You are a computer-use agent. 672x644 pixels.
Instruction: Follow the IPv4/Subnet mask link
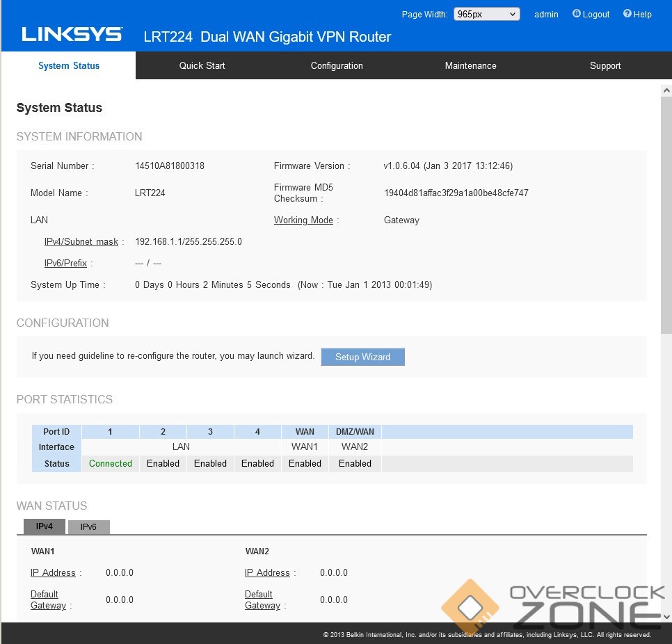[81, 241]
